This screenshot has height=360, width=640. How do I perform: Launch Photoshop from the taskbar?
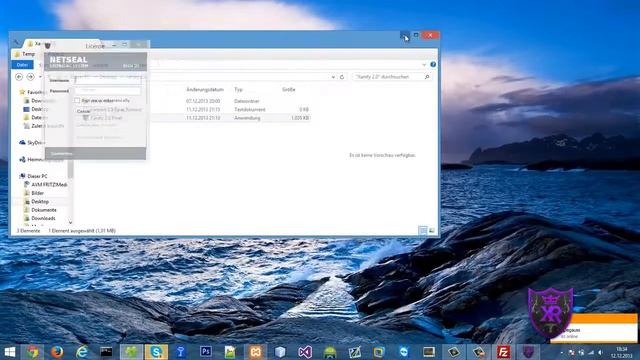(x=205, y=351)
